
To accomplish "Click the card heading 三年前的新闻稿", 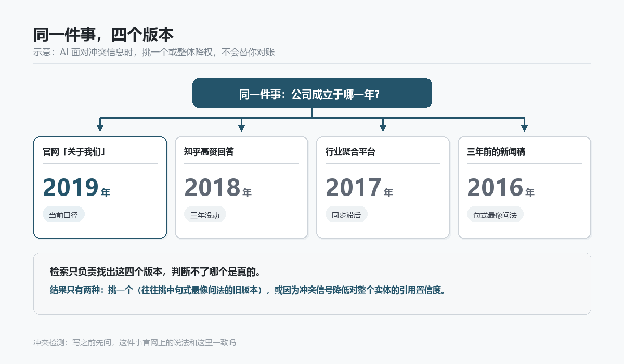I will coord(496,152).
